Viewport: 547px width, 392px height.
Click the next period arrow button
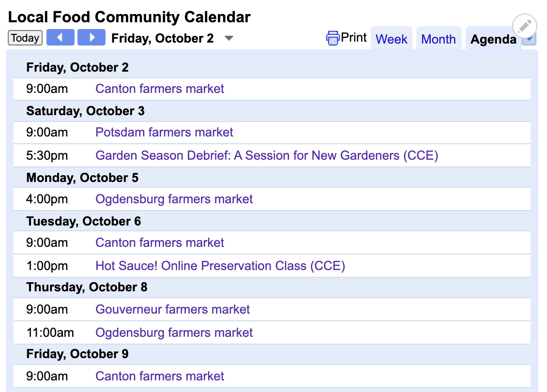tap(91, 37)
